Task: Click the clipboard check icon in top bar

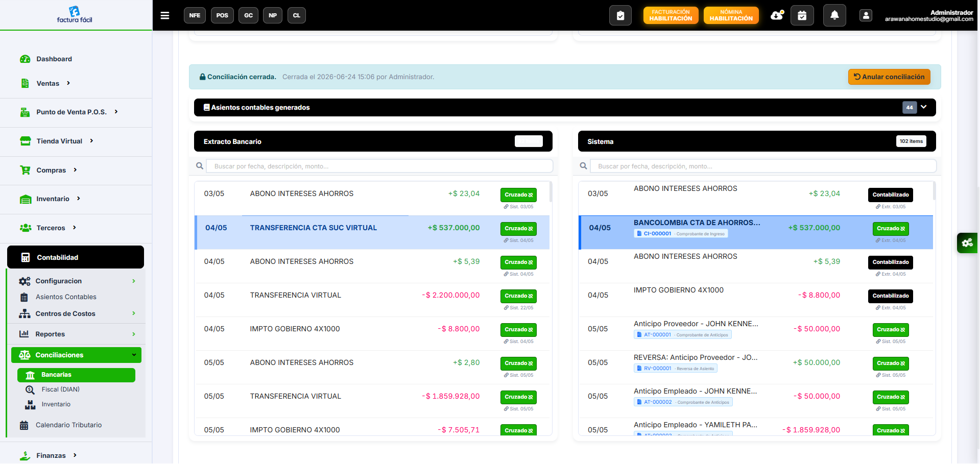Action: coord(620,15)
